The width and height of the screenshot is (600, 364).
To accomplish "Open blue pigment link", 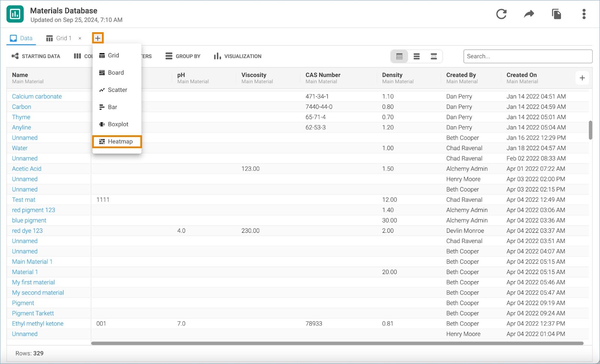I will click(29, 220).
